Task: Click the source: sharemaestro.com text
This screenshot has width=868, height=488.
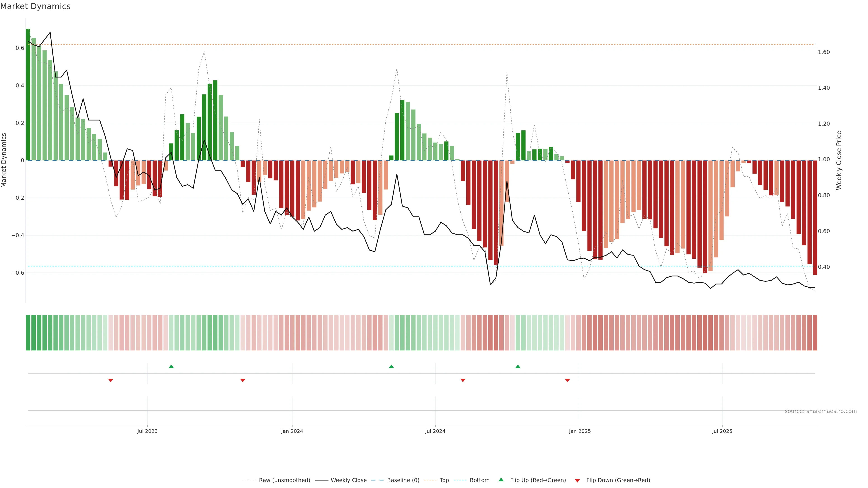Action: [821, 411]
